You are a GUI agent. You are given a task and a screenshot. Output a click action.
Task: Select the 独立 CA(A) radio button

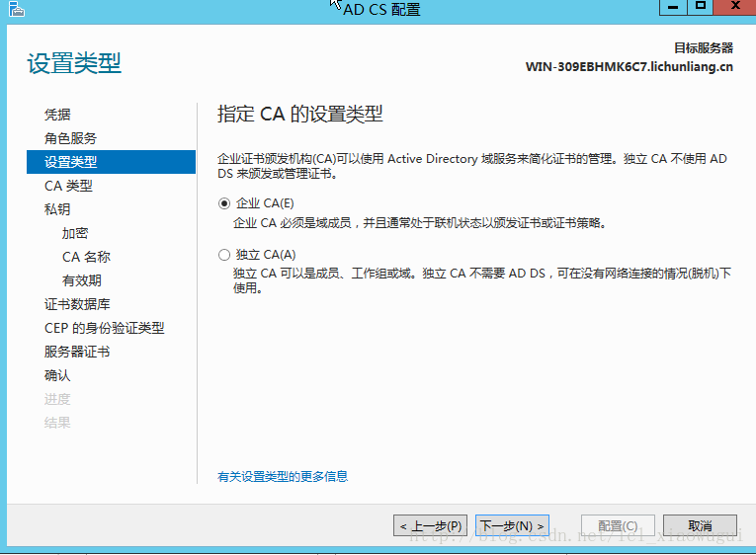(x=224, y=255)
